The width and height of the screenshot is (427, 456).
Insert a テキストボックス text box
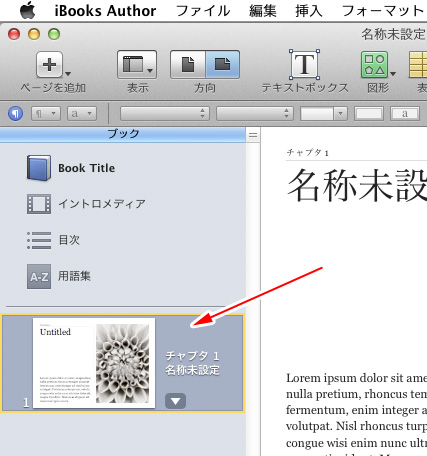click(x=304, y=65)
